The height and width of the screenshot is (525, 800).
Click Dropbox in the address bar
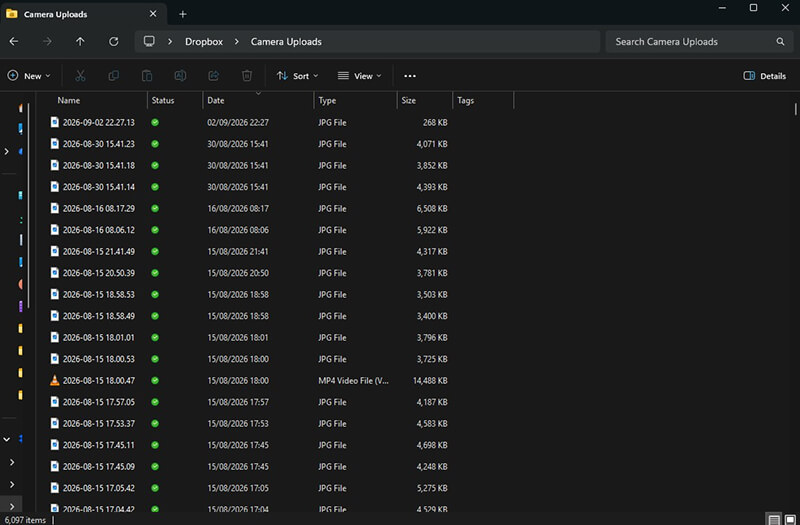[x=204, y=42]
